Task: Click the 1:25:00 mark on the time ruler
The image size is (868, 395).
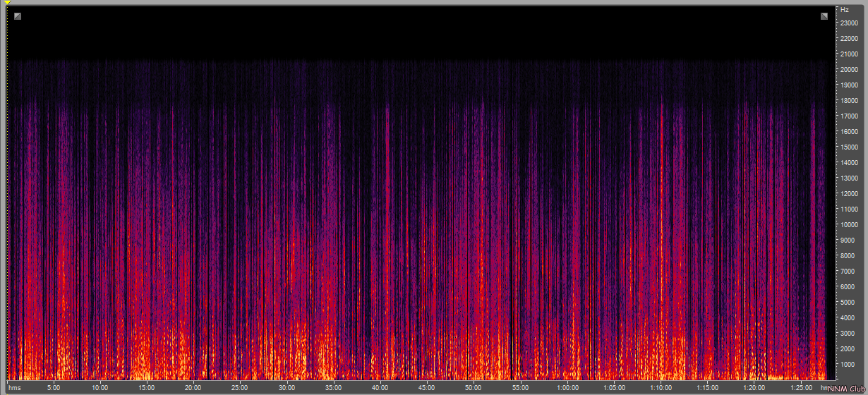Action: pyautogui.click(x=801, y=388)
